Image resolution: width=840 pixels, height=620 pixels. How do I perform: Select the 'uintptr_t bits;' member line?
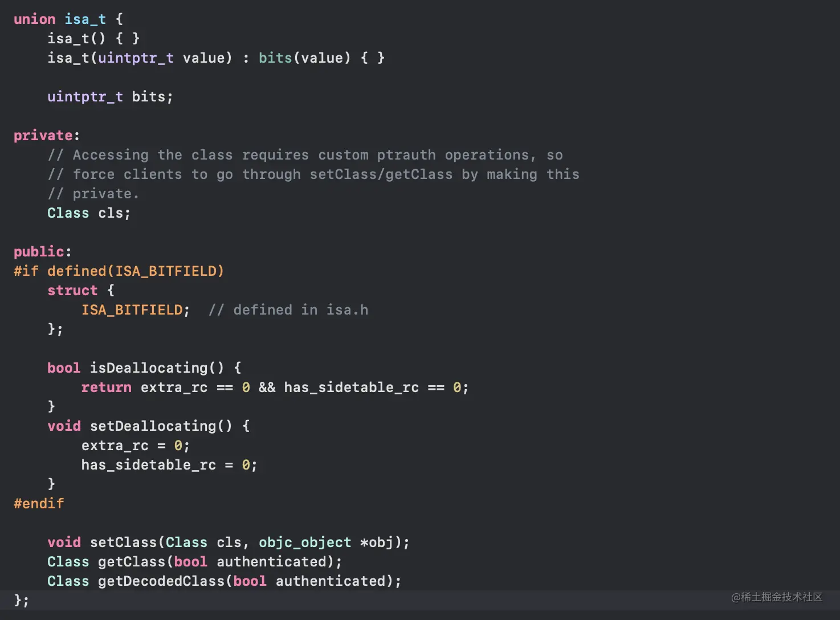[x=110, y=97]
